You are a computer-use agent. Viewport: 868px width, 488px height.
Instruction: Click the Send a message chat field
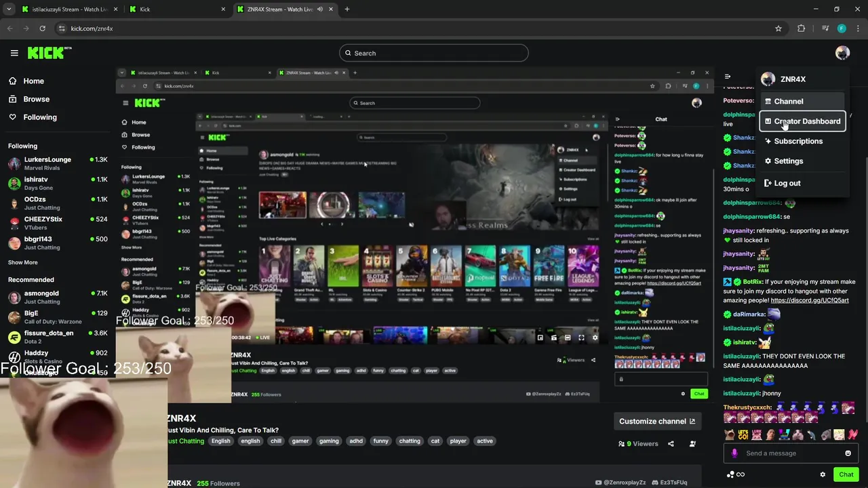(791, 453)
